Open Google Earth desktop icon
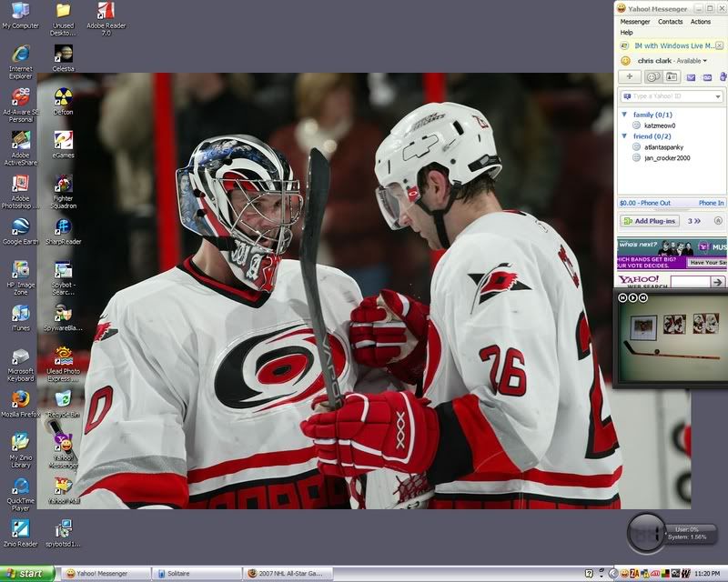 [x=19, y=227]
